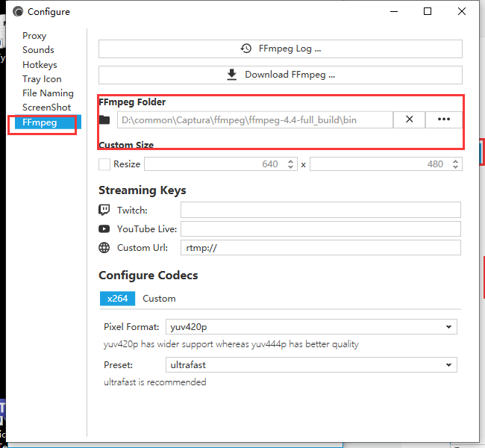Click the Streaming Keys heading
The width and height of the screenshot is (485, 448).
[143, 190]
